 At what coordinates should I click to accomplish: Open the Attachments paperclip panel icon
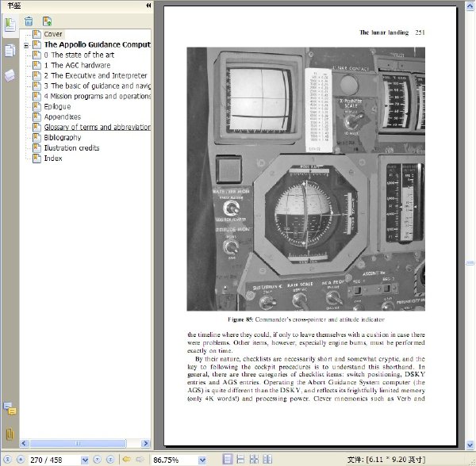click(x=10, y=434)
